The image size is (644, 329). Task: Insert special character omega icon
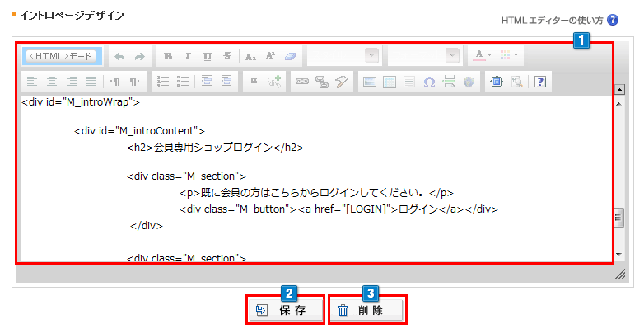point(429,82)
